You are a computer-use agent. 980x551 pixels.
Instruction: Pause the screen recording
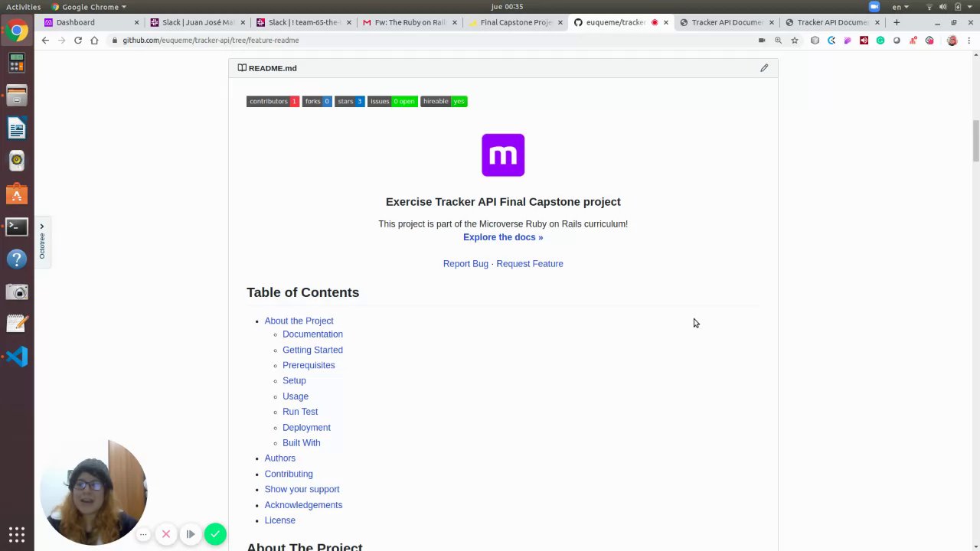tap(191, 534)
